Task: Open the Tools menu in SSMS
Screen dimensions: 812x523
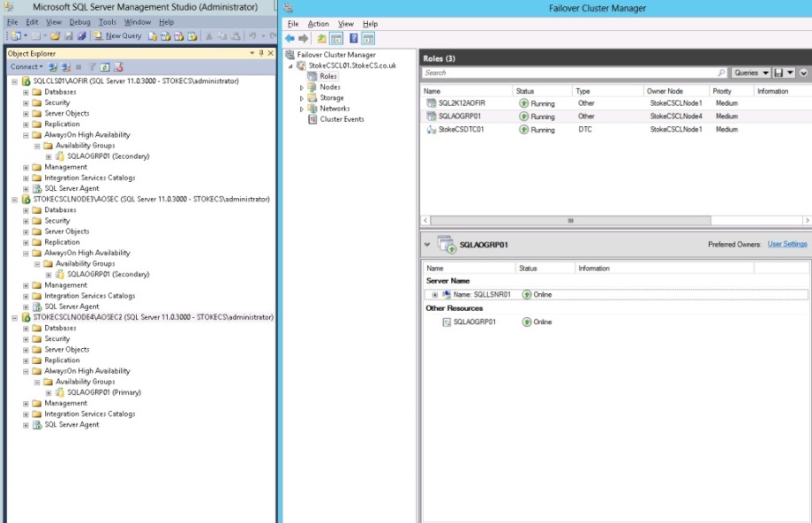Action: (107, 22)
